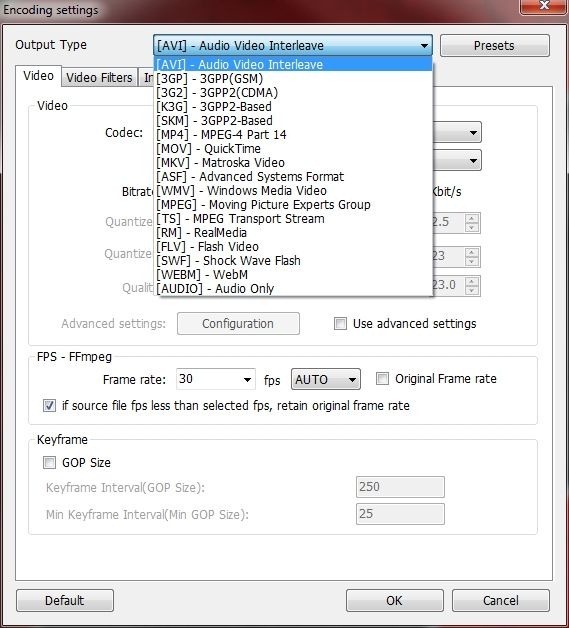Click the Default button
Screen dimensions: 569x628
coord(65,600)
